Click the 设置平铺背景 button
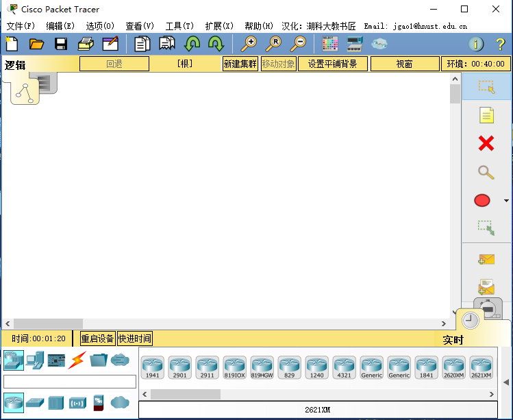This screenshot has width=513, height=420. (333, 64)
